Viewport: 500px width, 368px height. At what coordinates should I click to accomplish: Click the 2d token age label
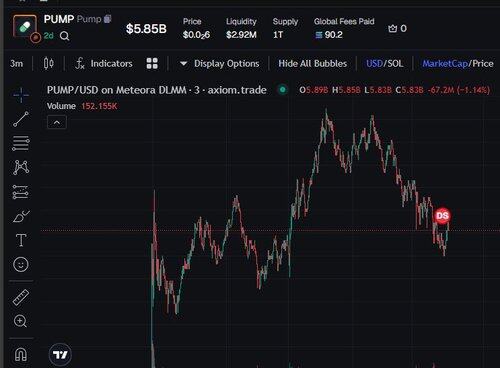coord(49,35)
